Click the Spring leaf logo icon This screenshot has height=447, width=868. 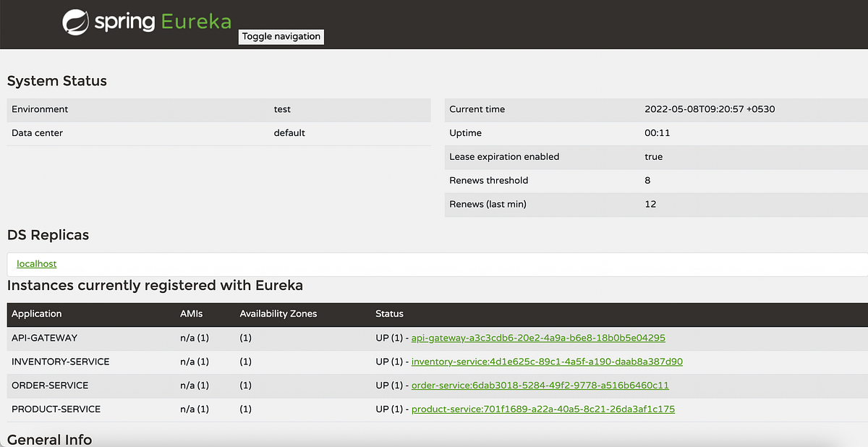tap(74, 22)
